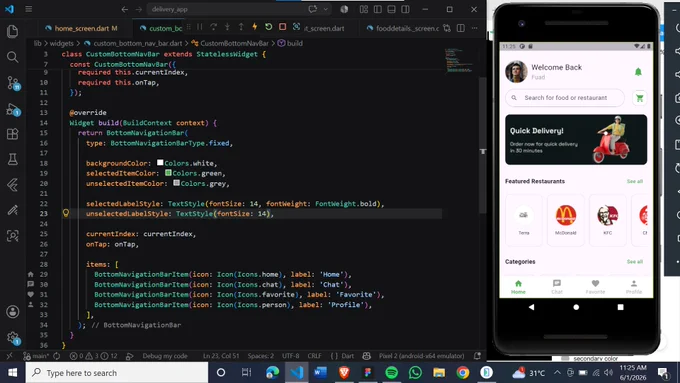This screenshot has width=680, height=383.
Task: Tap See all for Categories
Action: click(x=634, y=262)
